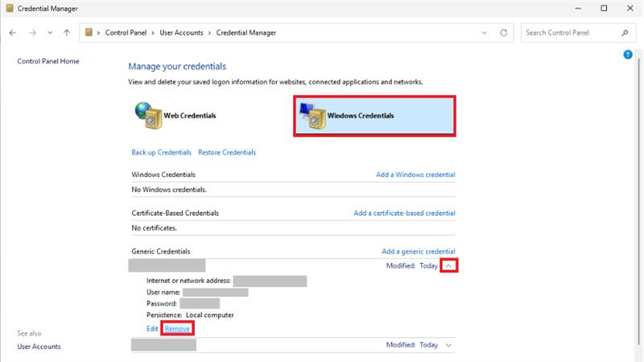Click the 'Generic Credentials' section header
The image size is (644, 362).
coord(160,251)
